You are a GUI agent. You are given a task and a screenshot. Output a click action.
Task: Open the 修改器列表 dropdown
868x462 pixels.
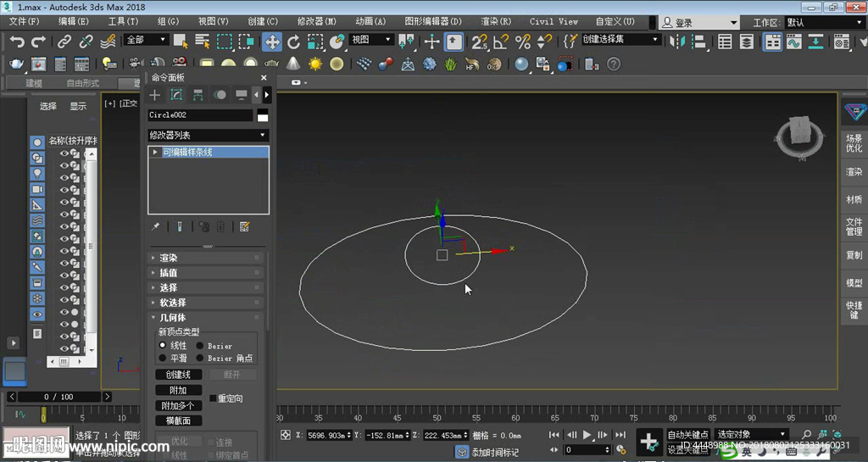point(209,135)
